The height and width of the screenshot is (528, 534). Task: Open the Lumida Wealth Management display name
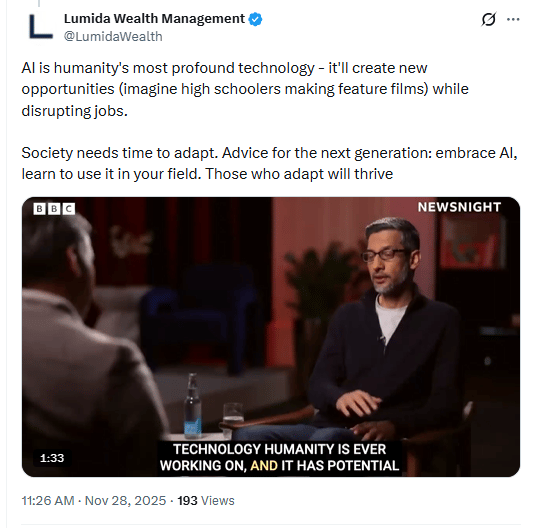154,19
